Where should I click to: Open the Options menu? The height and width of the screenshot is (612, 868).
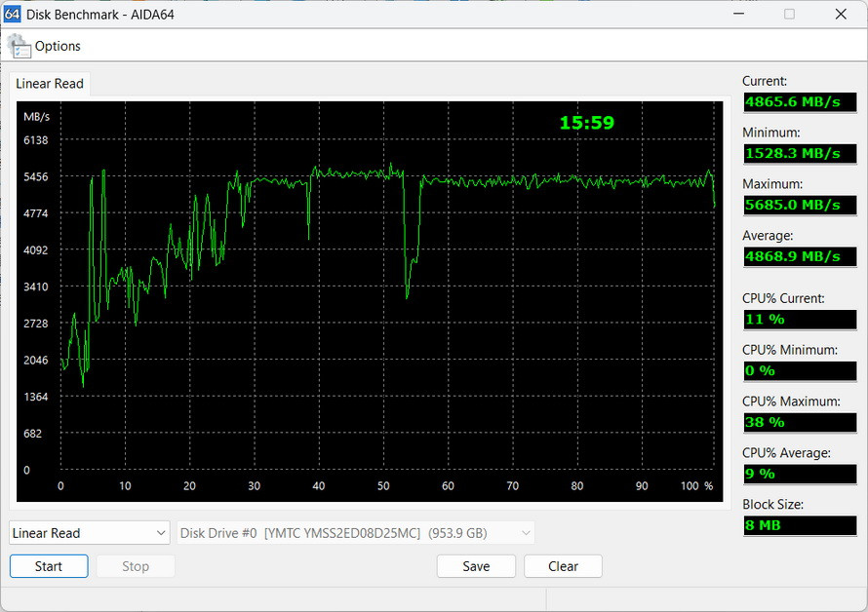click(58, 46)
